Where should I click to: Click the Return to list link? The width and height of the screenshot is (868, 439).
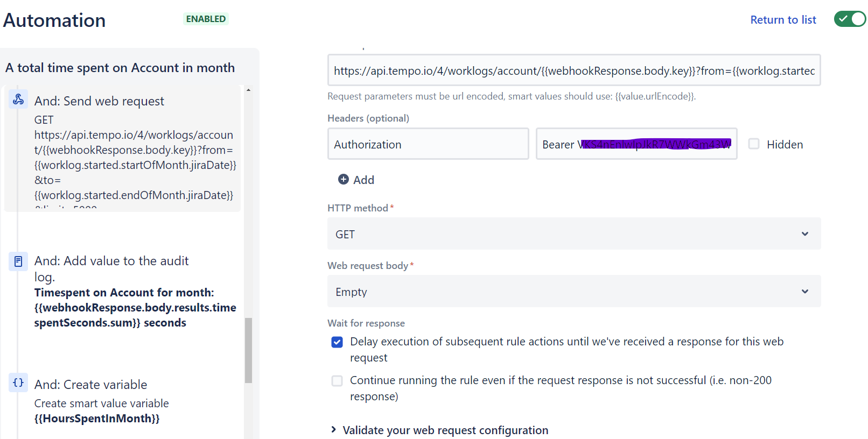783,20
